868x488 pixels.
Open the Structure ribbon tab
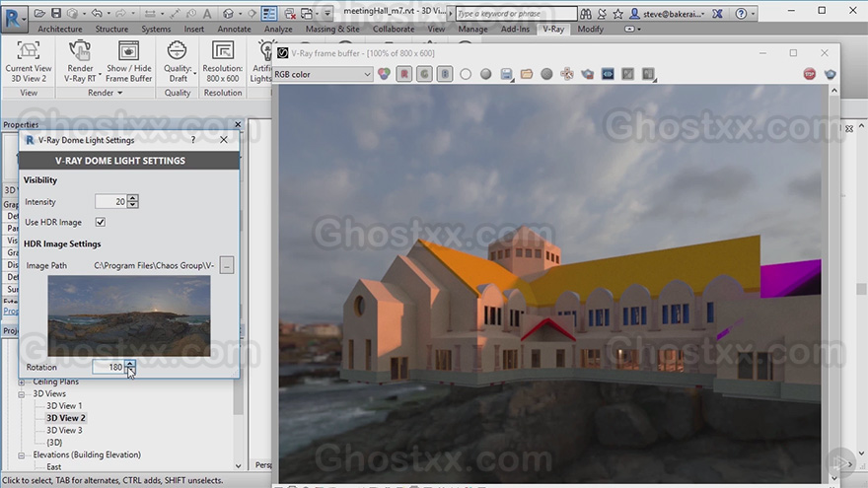(111, 29)
